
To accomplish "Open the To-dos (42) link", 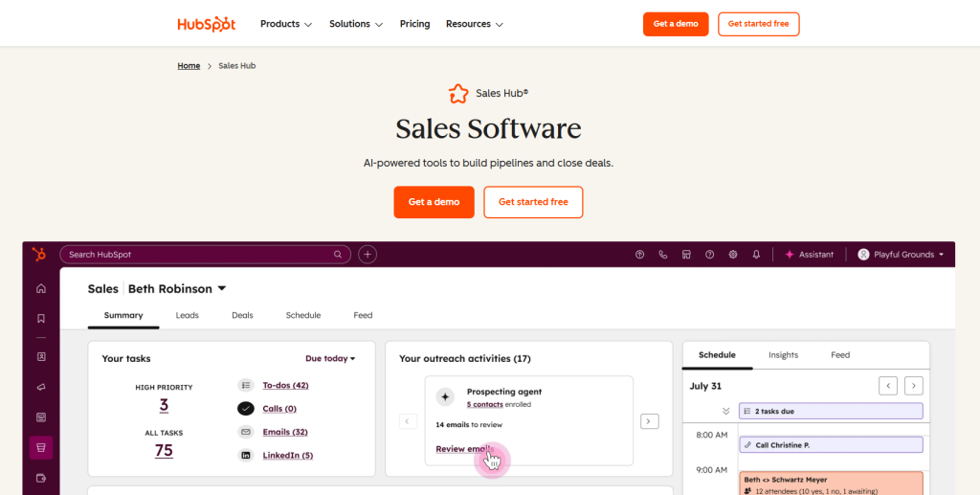I will (285, 385).
